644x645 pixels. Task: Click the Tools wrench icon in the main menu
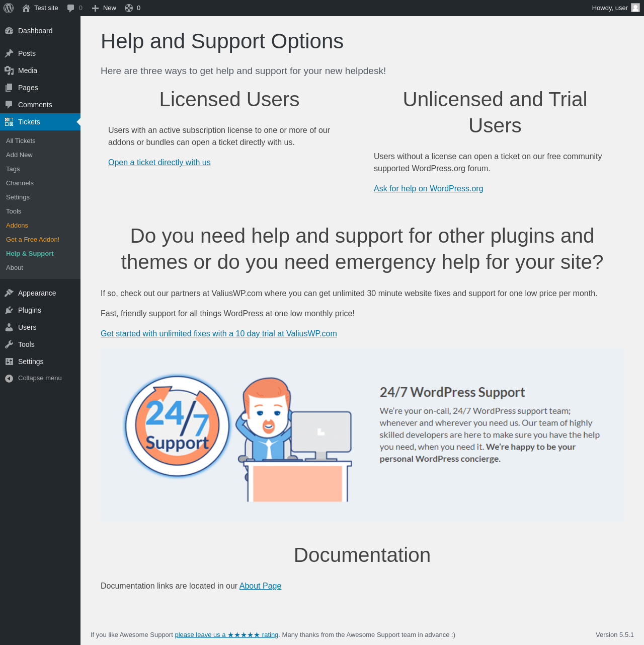click(x=9, y=344)
